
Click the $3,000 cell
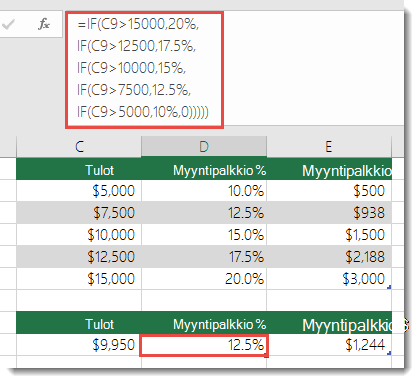coord(329,279)
